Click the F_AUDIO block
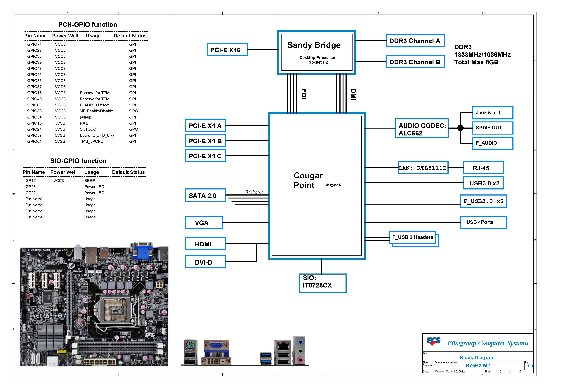Screen dimensions: 564x392 pos(492,143)
